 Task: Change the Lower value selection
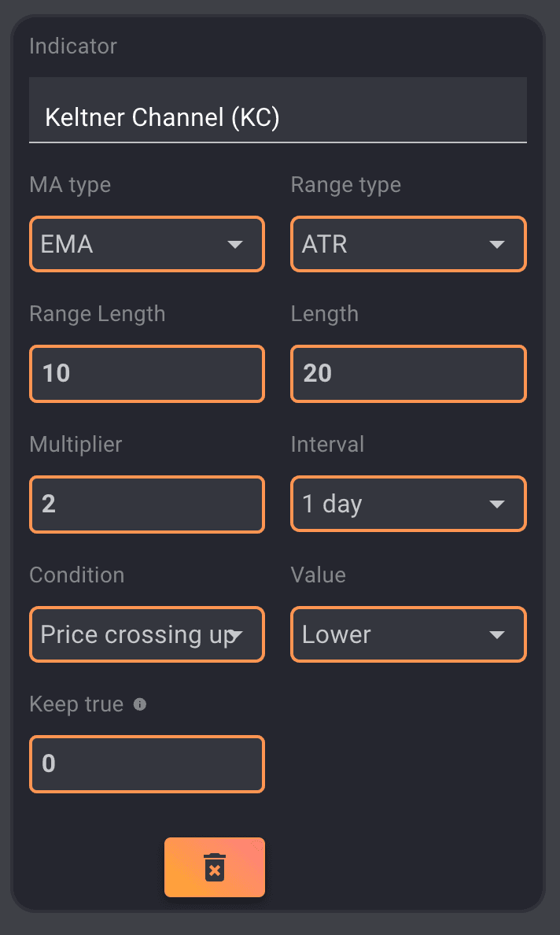click(x=393, y=634)
